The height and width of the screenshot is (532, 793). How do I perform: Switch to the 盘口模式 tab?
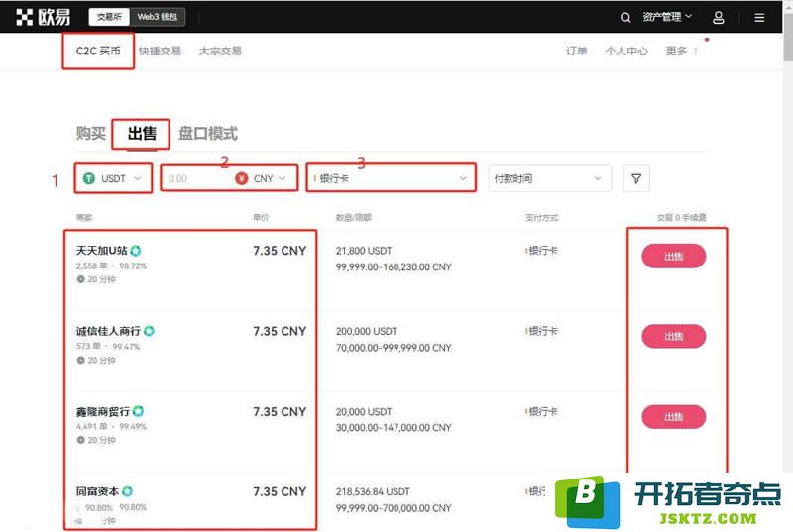[x=208, y=134]
